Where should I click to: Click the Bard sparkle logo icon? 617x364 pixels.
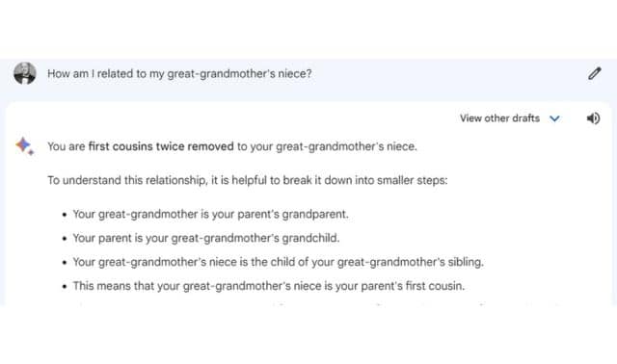24,146
